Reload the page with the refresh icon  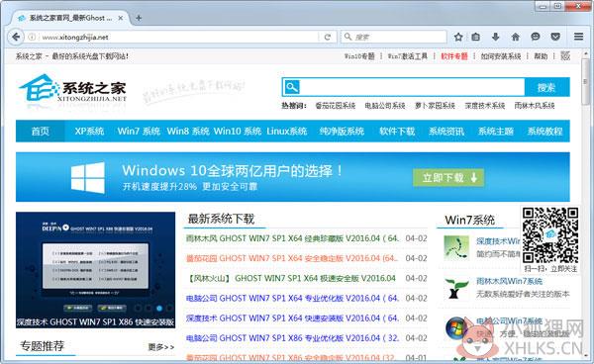[328, 37]
